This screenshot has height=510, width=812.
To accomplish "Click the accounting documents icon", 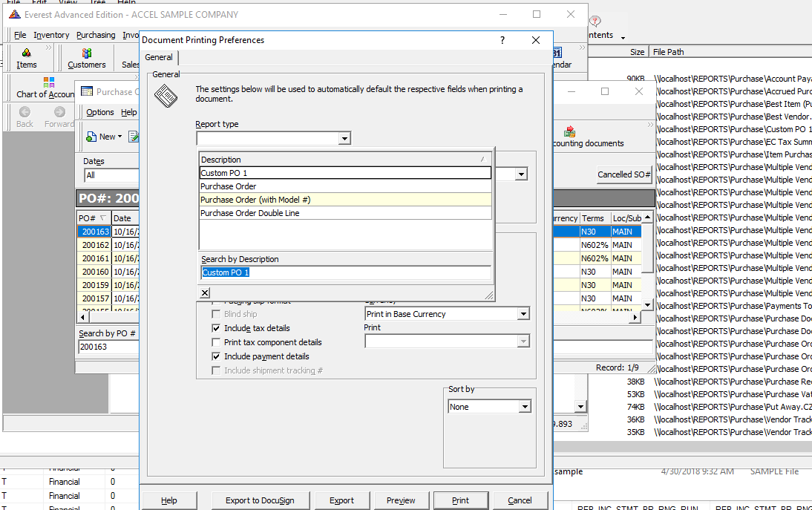I will click(569, 131).
